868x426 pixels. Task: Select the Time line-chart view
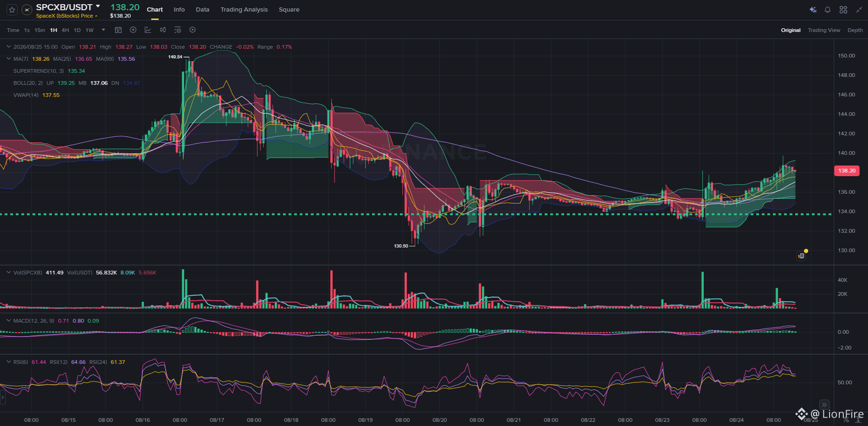click(13, 30)
